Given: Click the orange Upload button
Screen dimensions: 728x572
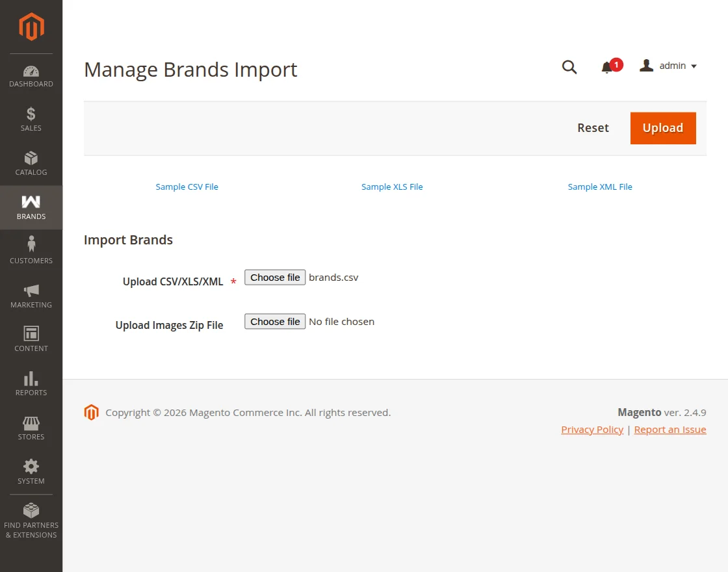Looking at the screenshot, I should click(663, 128).
